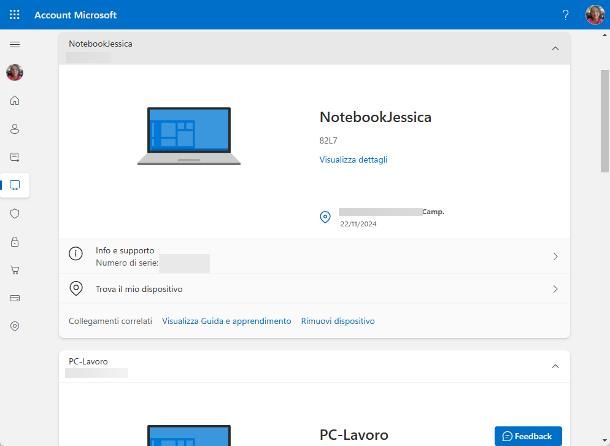Click the NotebookJessica large heading

[375, 117]
